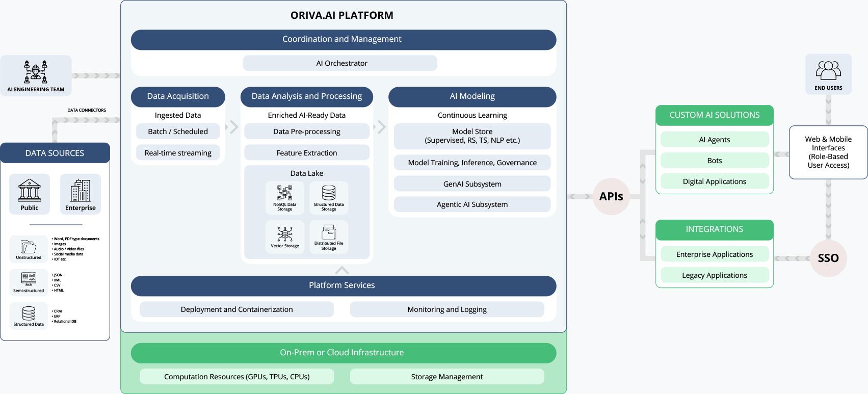
Task: Select the Coordination and Management header
Action: 343,40
